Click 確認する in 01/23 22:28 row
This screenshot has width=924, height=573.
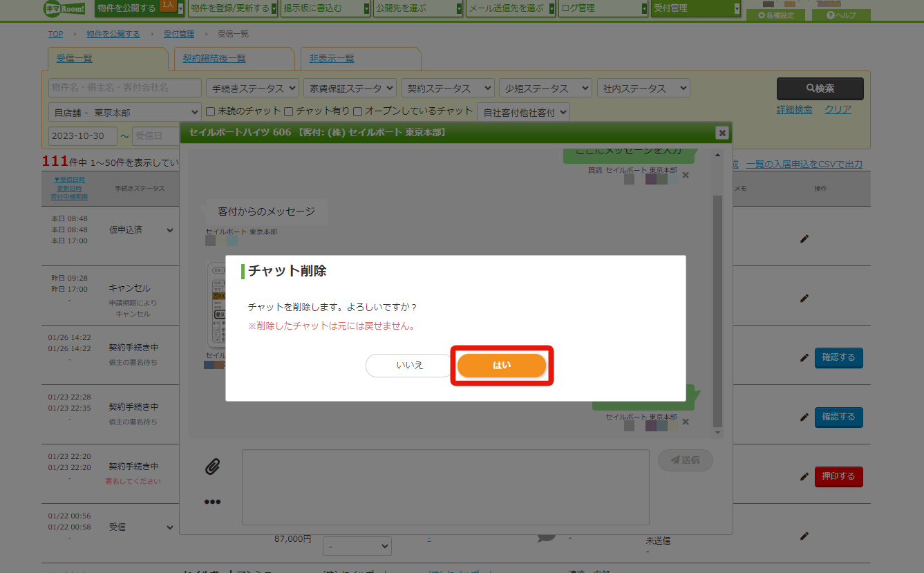(839, 417)
